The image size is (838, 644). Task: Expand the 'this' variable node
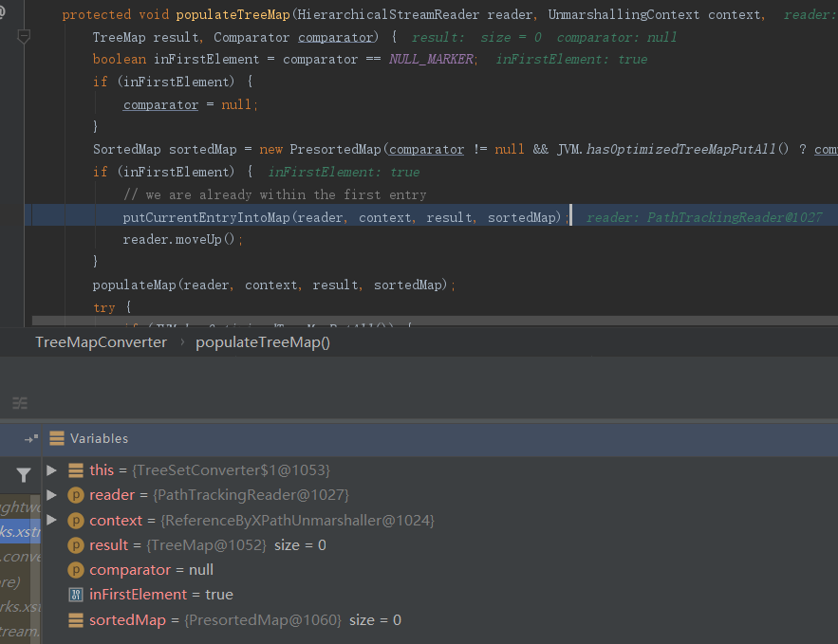tap(51, 470)
